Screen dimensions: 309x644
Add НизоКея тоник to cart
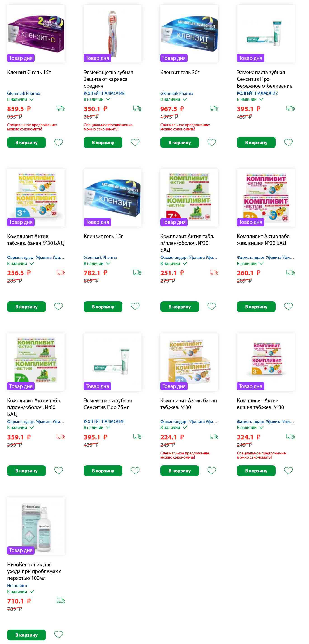click(x=26, y=635)
